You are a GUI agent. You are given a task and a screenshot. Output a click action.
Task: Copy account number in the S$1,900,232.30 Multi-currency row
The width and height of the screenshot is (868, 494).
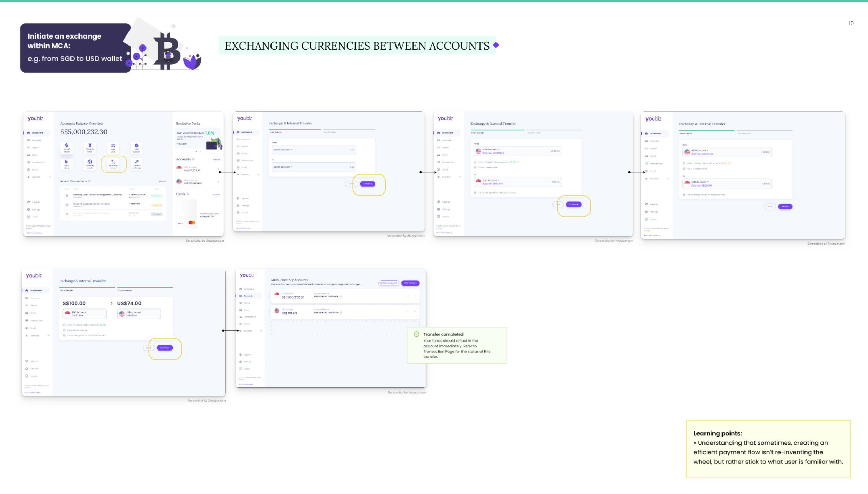341,297
